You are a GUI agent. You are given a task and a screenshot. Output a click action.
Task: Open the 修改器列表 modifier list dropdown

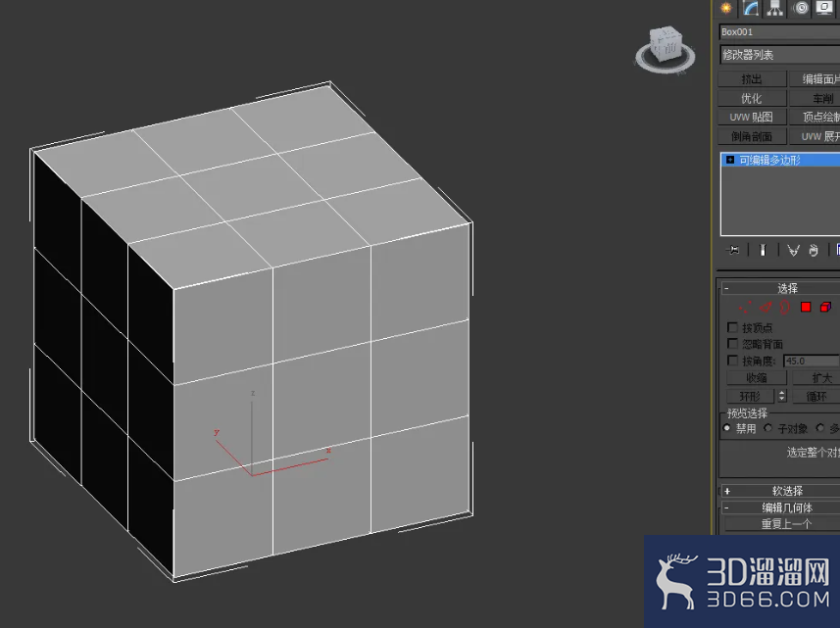point(779,55)
